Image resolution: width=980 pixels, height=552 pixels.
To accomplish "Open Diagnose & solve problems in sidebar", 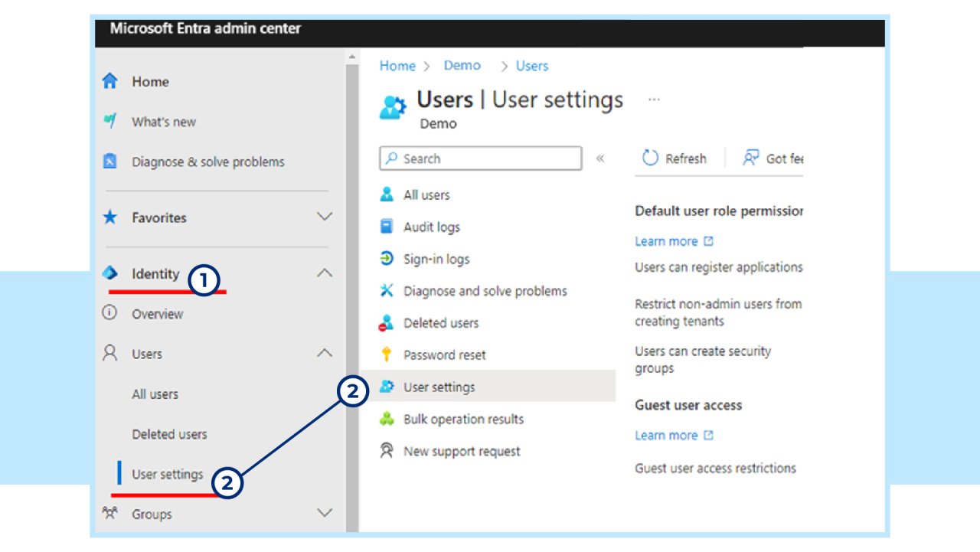I will (x=207, y=162).
